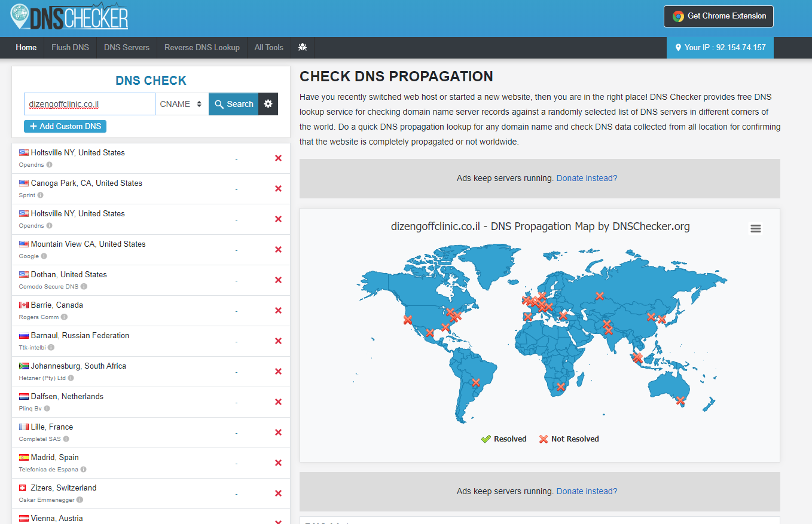This screenshot has height=524, width=812.
Task: Open DNS check settings gear
Action: [268, 104]
